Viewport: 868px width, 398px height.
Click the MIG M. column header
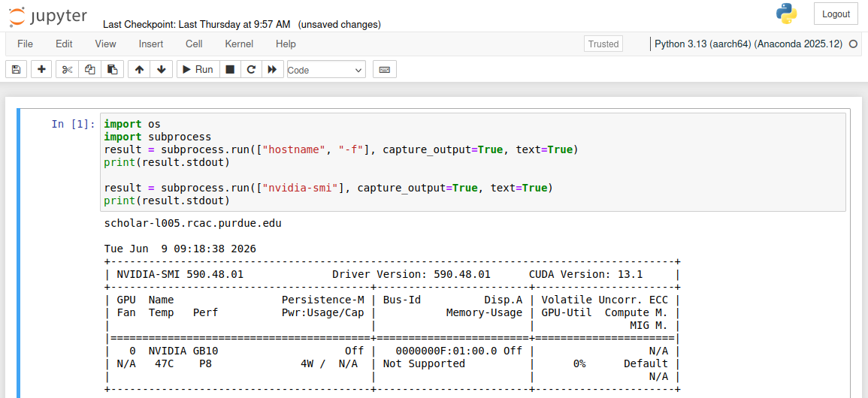click(x=649, y=325)
